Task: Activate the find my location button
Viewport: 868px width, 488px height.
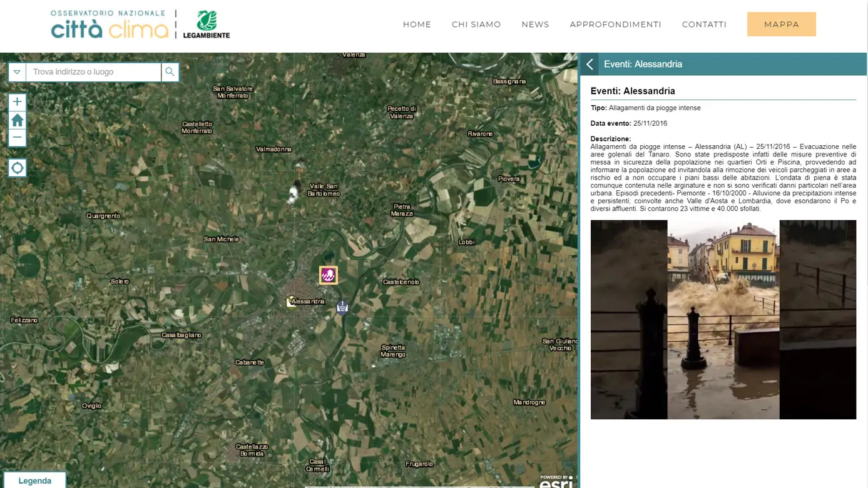Action: tap(17, 168)
